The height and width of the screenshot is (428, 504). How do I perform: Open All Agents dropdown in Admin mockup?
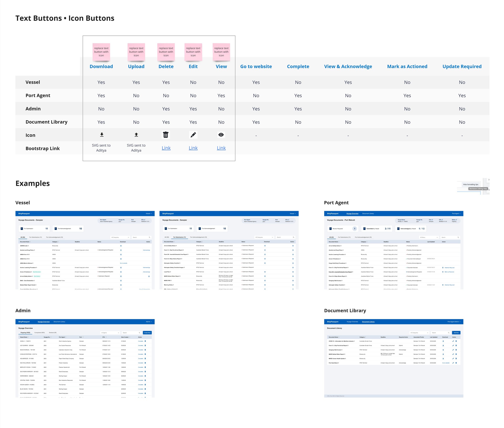point(110,333)
